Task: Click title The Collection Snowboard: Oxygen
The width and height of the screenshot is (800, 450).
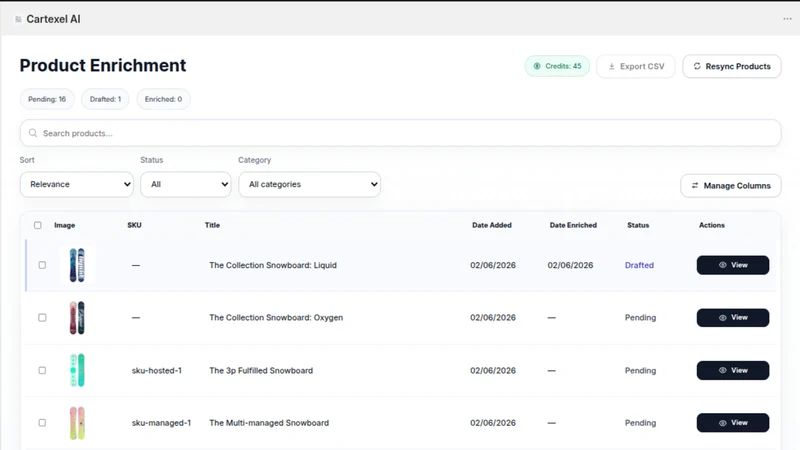Action: click(276, 317)
